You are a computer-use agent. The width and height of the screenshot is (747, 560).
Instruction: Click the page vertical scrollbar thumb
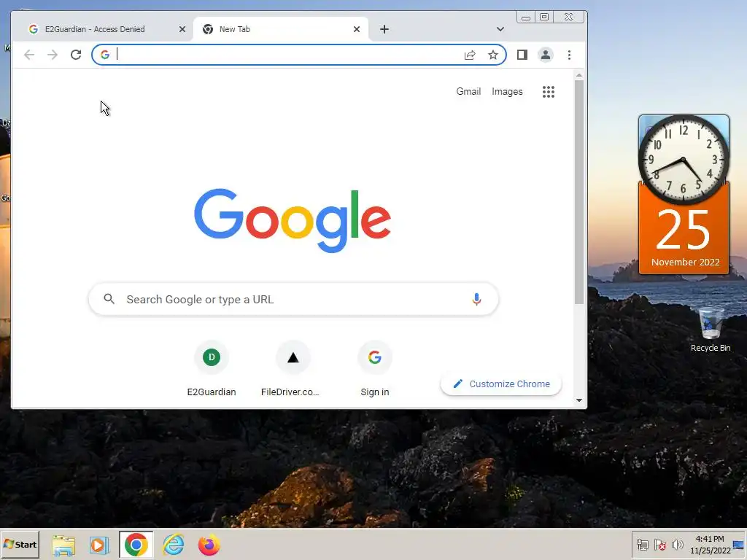point(578,192)
